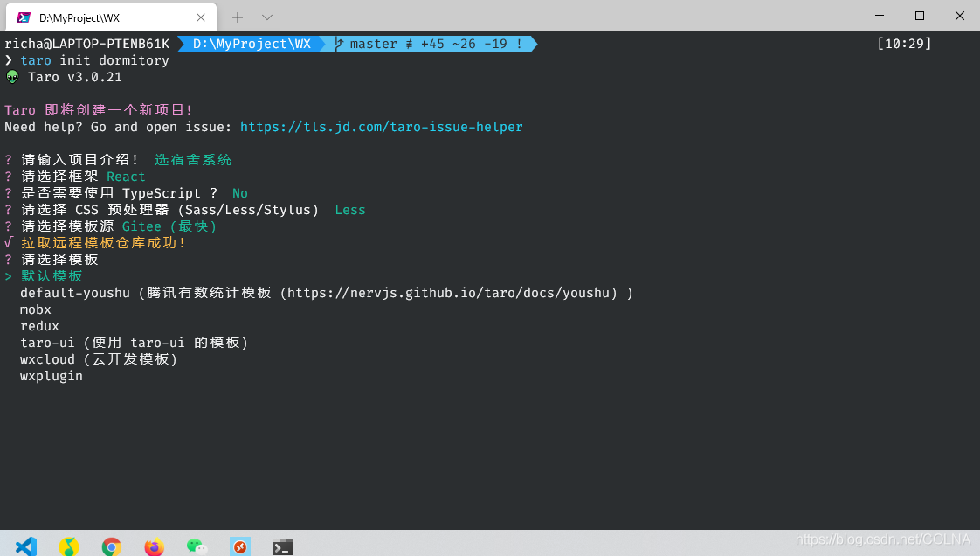
Task: Open the new tab profile dropdown
Action: pos(267,17)
